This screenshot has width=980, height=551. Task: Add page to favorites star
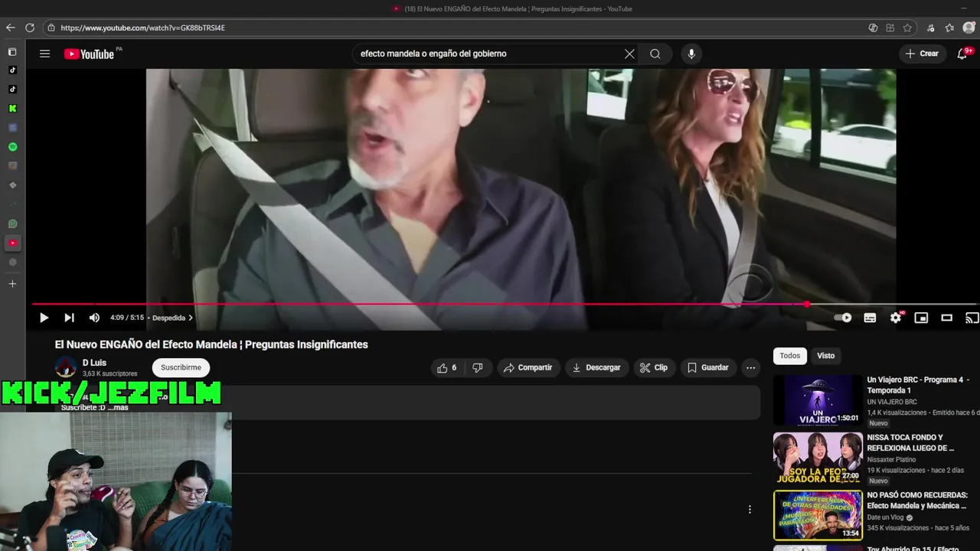907,28
